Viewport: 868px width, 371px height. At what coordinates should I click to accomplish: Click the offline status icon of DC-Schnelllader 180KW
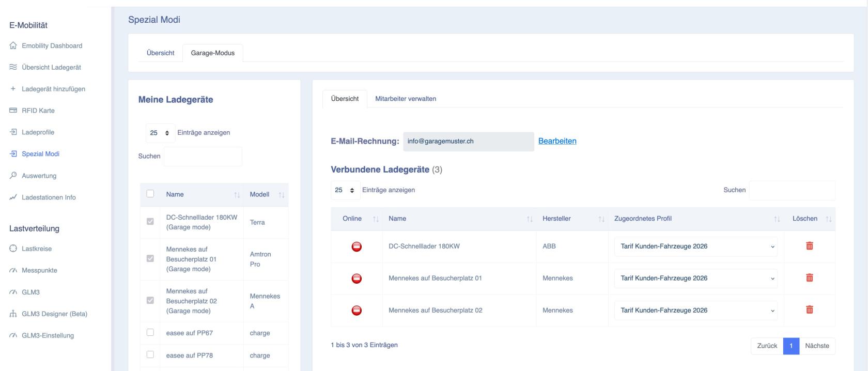(x=357, y=246)
